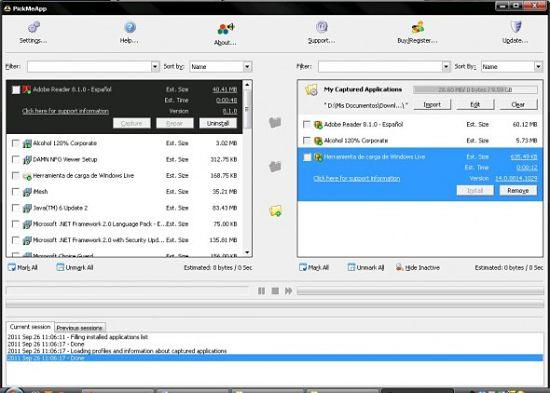
Task: Expand the left Filter dropdown arrow
Action: [155, 67]
